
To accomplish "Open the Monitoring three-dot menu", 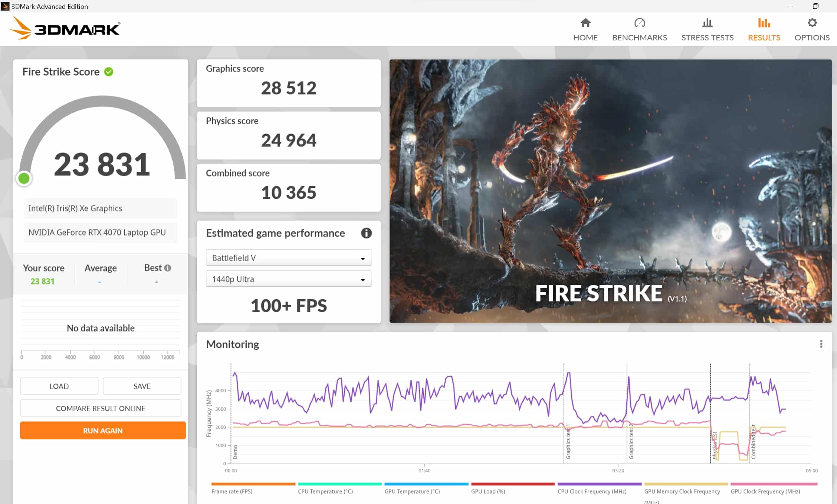I will tap(821, 344).
